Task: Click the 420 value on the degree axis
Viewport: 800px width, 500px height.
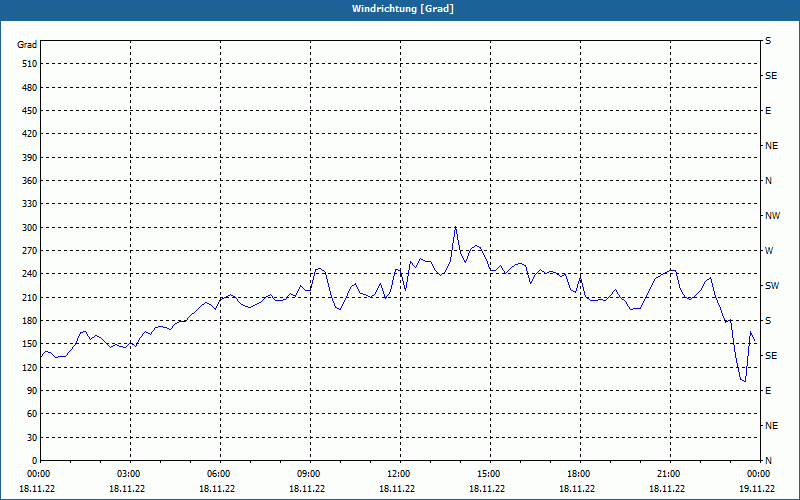Action: click(29, 134)
